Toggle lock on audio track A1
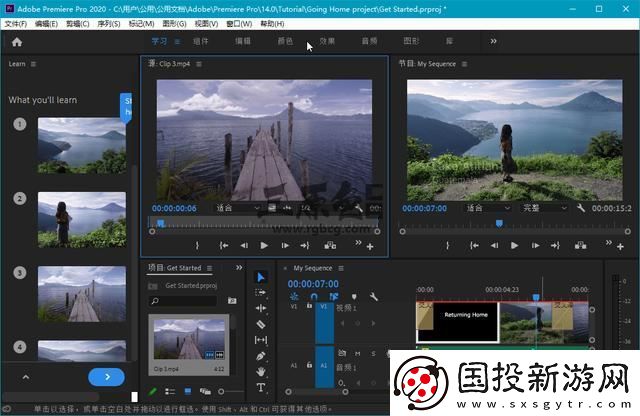 click(309, 366)
